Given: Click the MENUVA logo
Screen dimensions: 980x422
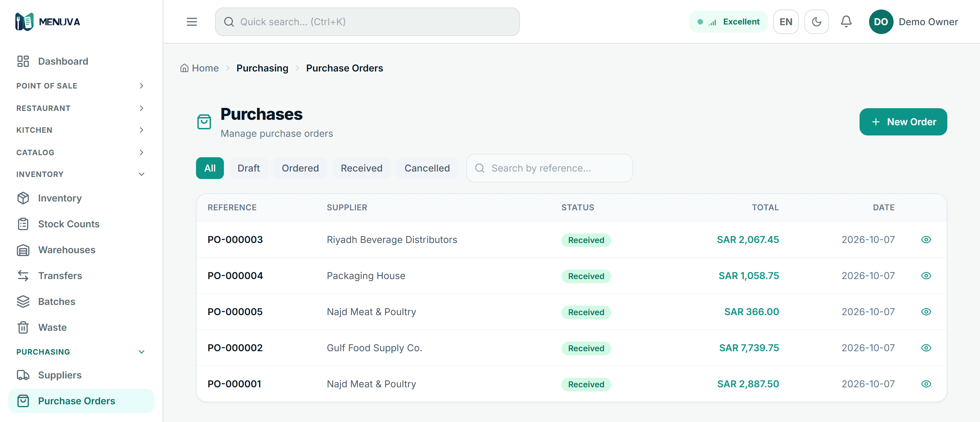Looking at the screenshot, I should [48, 22].
